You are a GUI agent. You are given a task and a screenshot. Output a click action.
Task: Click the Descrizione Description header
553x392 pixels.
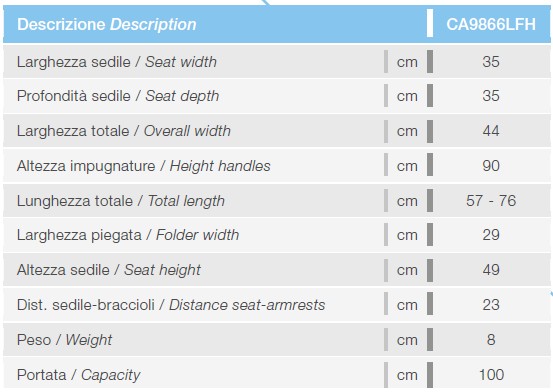107,25
